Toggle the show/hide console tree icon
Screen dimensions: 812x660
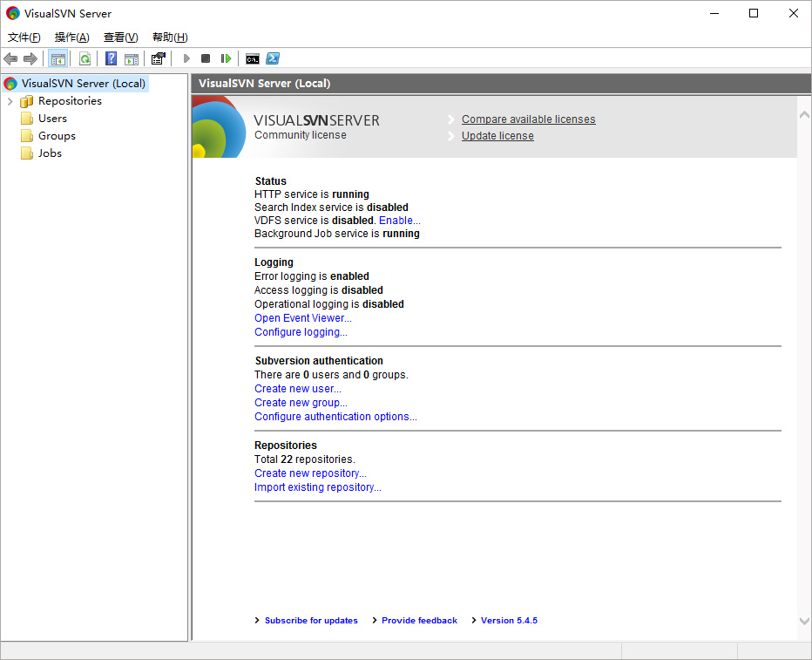click(58, 58)
